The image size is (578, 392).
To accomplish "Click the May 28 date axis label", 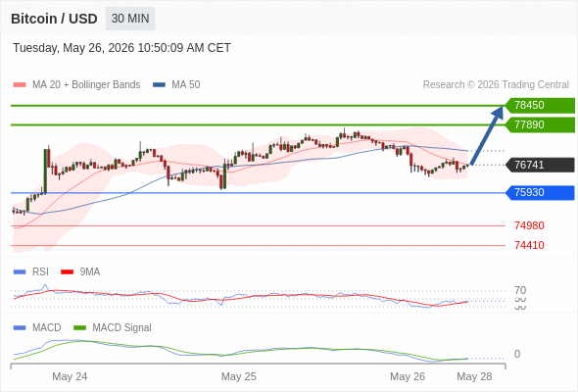I will click(474, 376).
